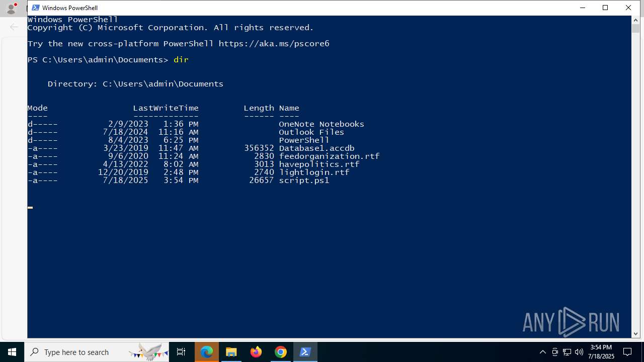Show hidden system tray icons
Screen dimensions: 644x362
point(542,352)
